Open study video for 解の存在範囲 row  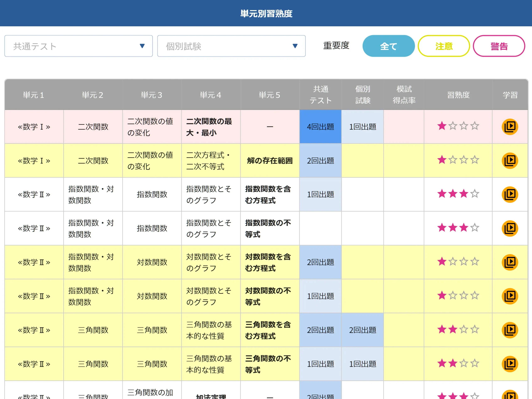510,161
